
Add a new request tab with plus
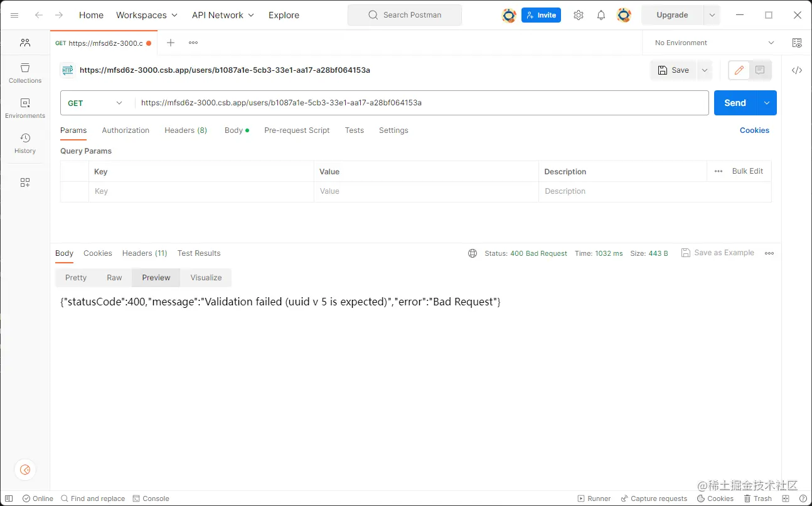[171, 43]
